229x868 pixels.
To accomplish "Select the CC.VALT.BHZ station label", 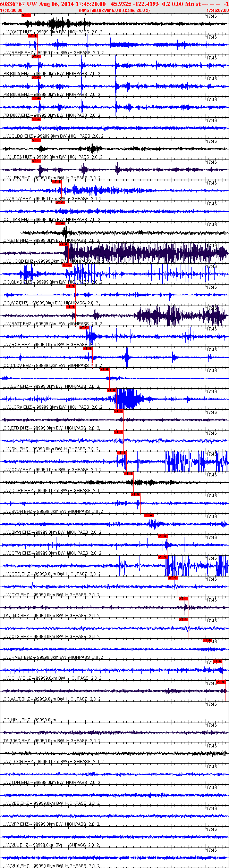I will (x=17, y=699).
